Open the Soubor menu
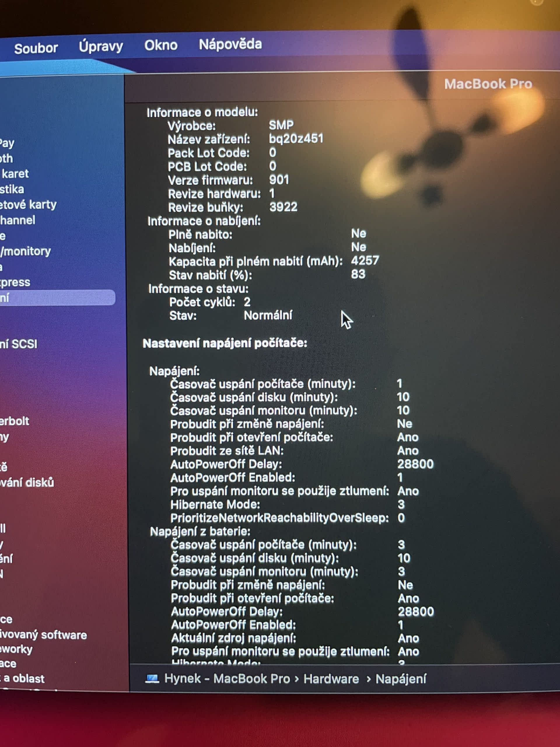This screenshot has height=747, width=560. [36, 48]
